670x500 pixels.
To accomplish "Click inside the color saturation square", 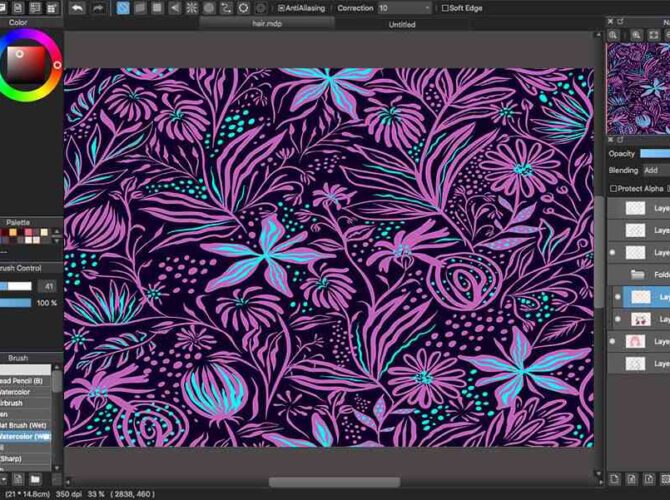I will (x=26, y=65).
